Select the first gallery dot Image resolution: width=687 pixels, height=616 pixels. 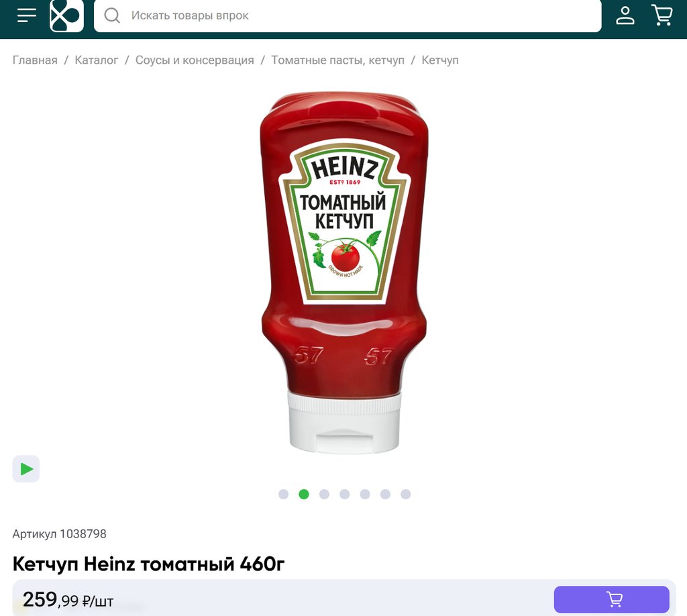[x=284, y=494]
